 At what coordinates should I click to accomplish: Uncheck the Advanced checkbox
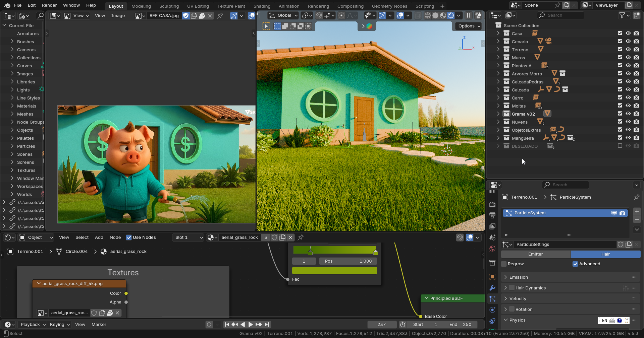(575, 264)
